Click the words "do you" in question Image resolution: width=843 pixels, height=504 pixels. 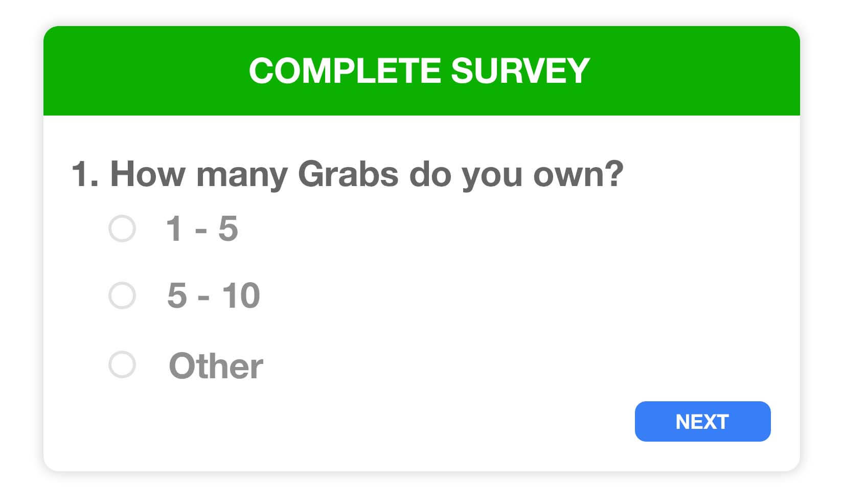pyautogui.click(x=466, y=175)
